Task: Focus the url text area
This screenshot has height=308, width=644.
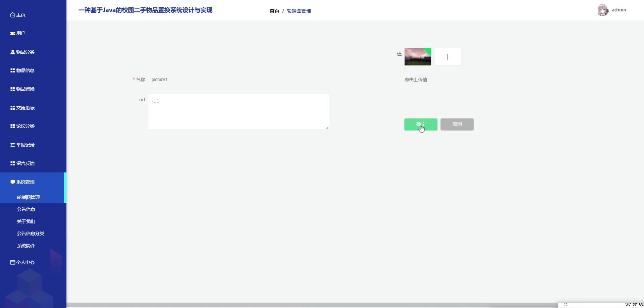Action: pyautogui.click(x=238, y=112)
